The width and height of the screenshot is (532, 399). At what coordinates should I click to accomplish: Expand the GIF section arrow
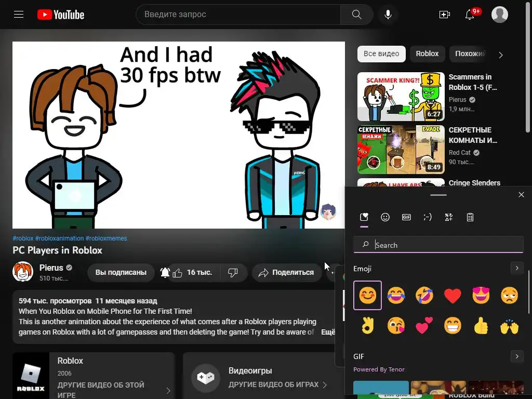(517, 356)
